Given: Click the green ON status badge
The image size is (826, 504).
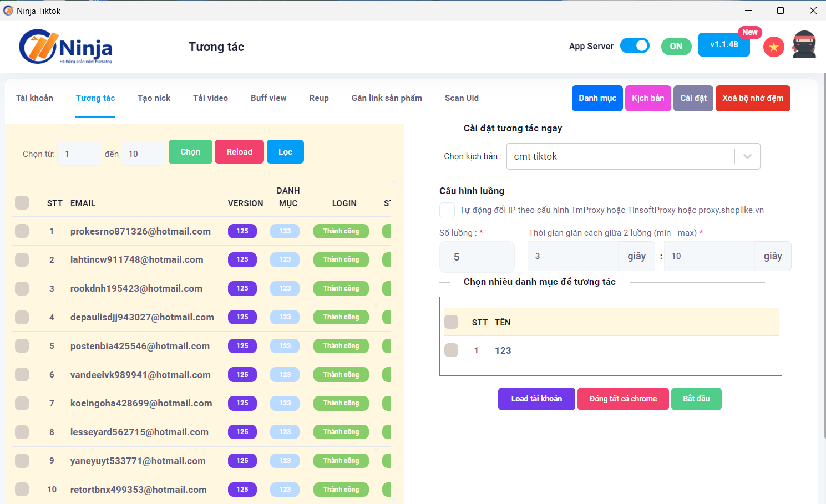Looking at the screenshot, I should [676, 47].
